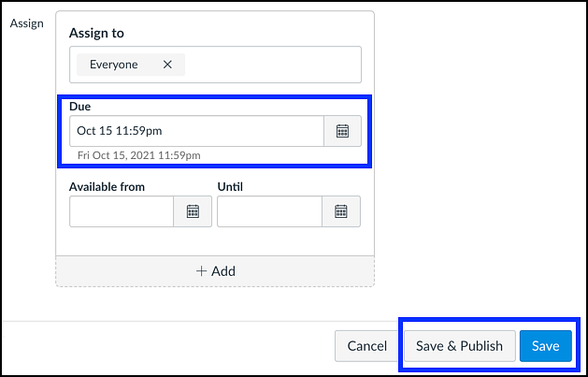Open the Available from calendar picker

click(193, 211)
